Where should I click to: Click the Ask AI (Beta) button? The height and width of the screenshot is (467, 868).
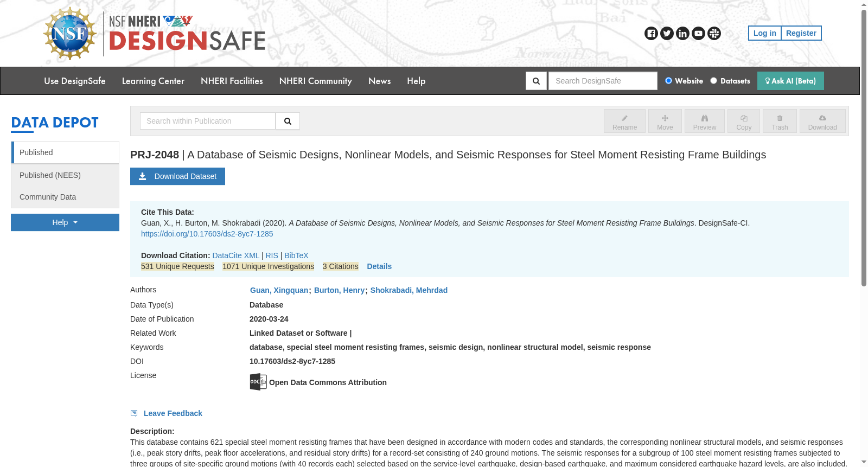click(790, 81)
